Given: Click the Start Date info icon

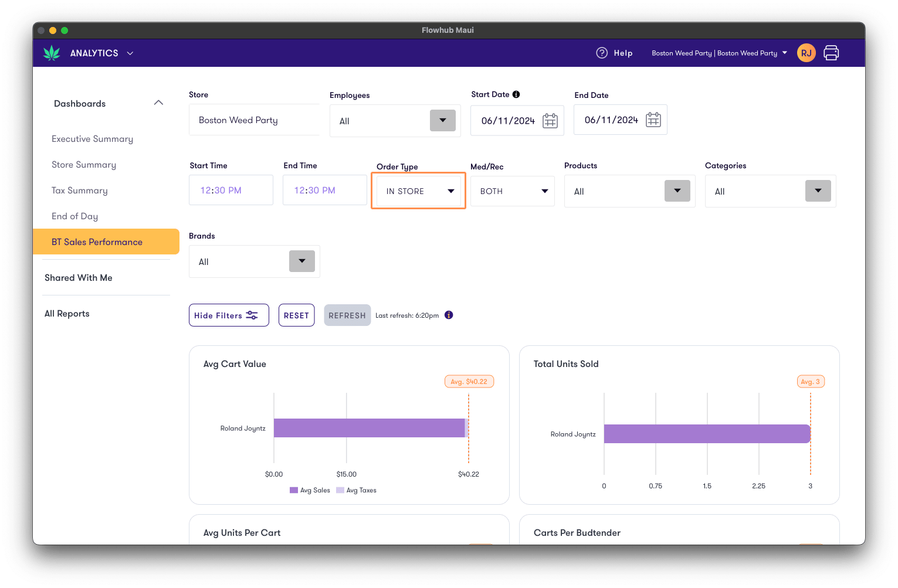Looking at the screenshot, I should point(516,94).
